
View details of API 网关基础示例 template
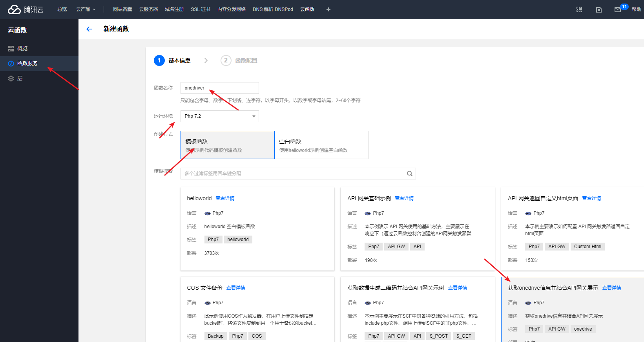[x=404, y=199]
